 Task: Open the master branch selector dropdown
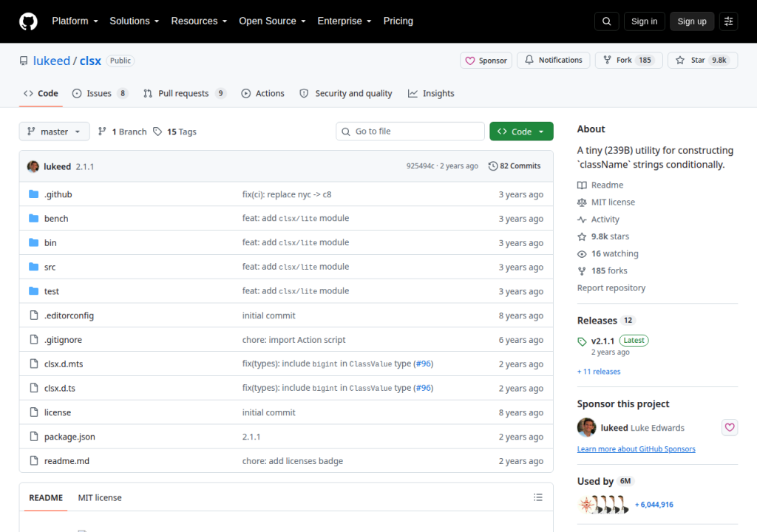(x=54, y=132)
